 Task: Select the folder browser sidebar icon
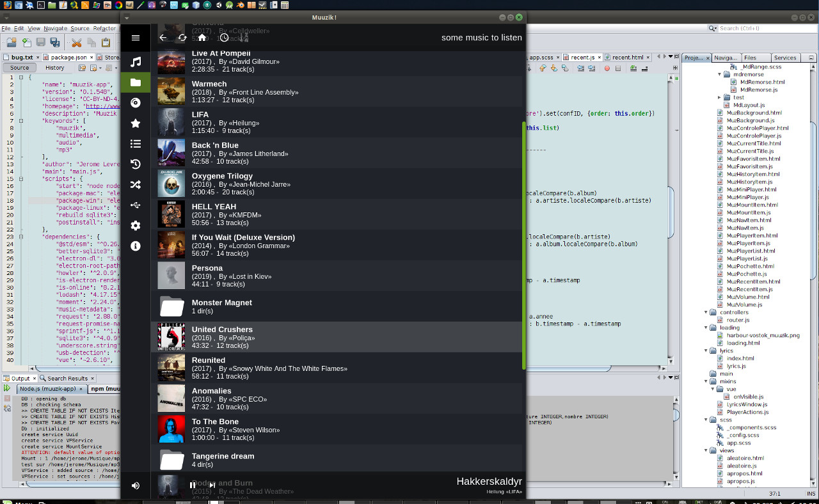click(x=136, y=83)
